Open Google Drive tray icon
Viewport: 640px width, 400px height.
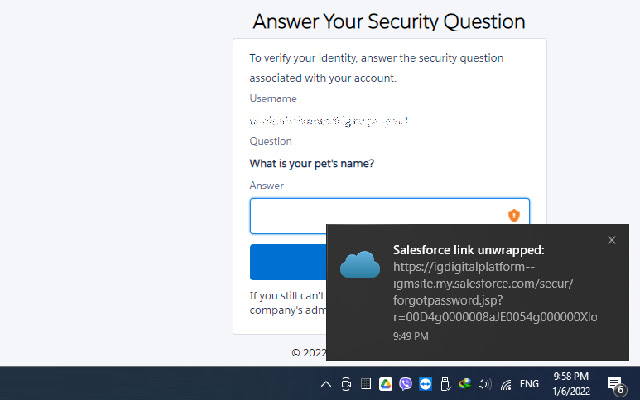click(x=385, y=384)
